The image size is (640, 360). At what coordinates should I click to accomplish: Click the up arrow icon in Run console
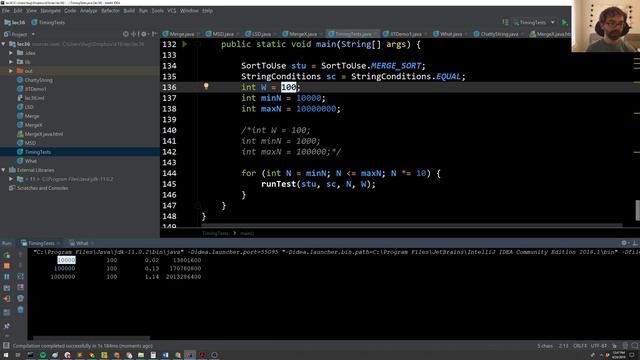(20, 255)
